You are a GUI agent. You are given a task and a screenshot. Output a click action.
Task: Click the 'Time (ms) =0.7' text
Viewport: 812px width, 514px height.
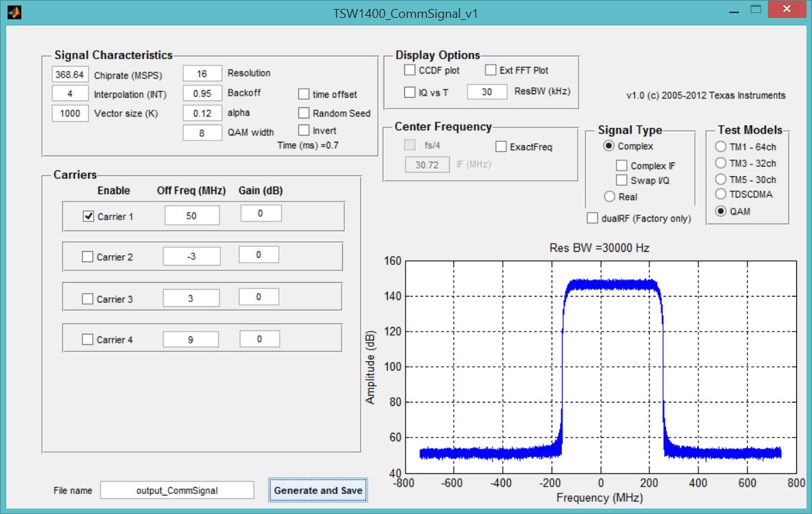308,145
